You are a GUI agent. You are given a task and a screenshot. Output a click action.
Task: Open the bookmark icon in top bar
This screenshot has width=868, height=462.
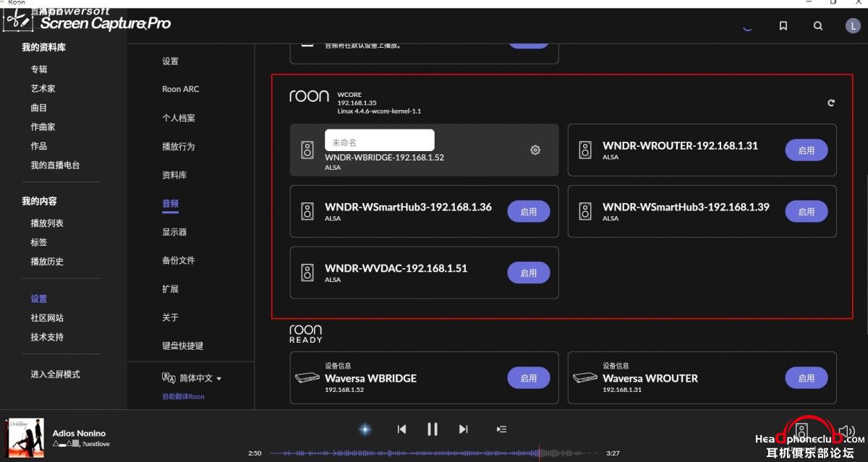click(783, 26)
